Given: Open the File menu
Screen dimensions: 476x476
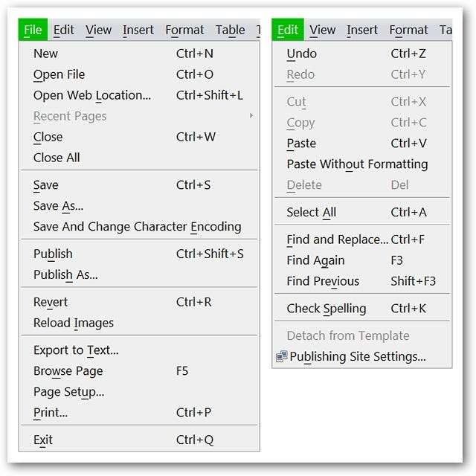Looking at the screenshot, I should (x=33, y=30).
